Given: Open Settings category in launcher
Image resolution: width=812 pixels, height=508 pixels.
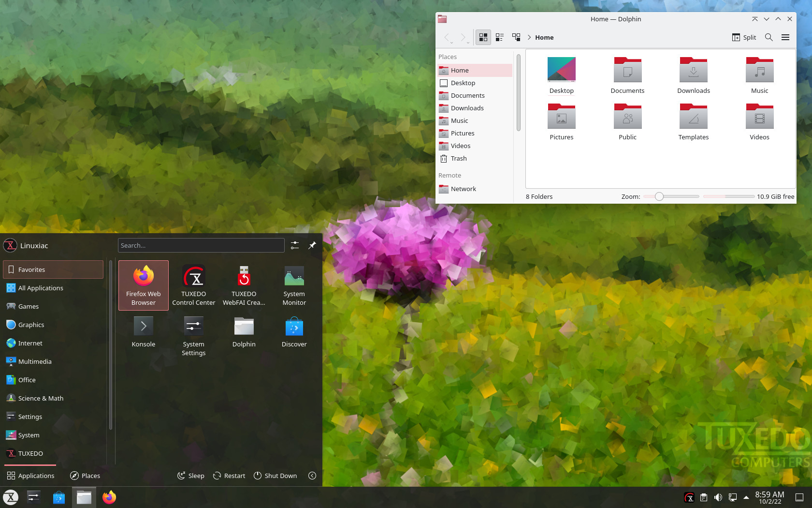Looking at the screenshot, I should (x=53, y=417).
